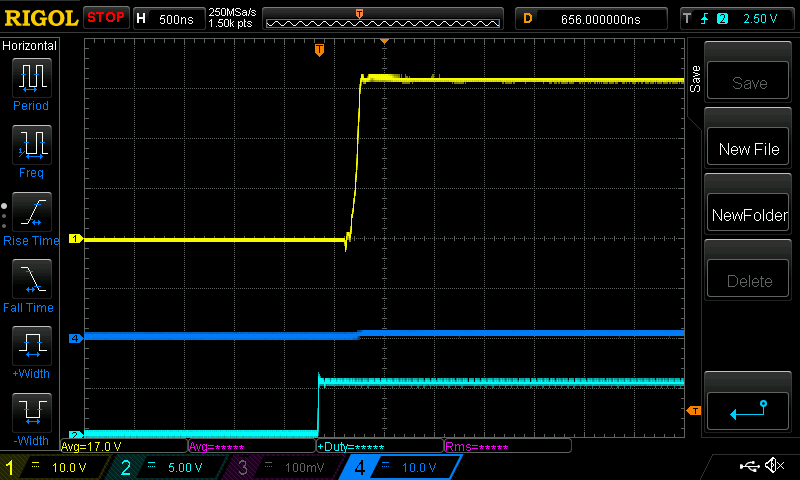Click the Save side tab
Viewport: 800px width, 480px height.
(x=695, y=80)
